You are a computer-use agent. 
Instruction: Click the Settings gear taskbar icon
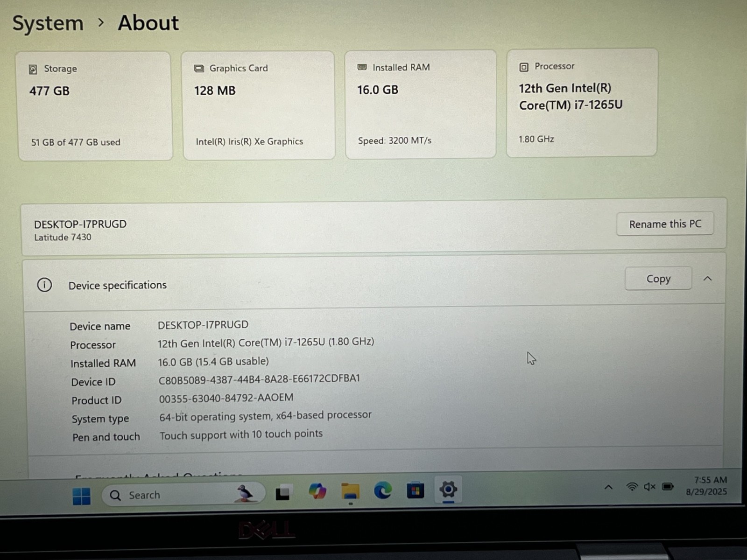(x=448, y=490)
